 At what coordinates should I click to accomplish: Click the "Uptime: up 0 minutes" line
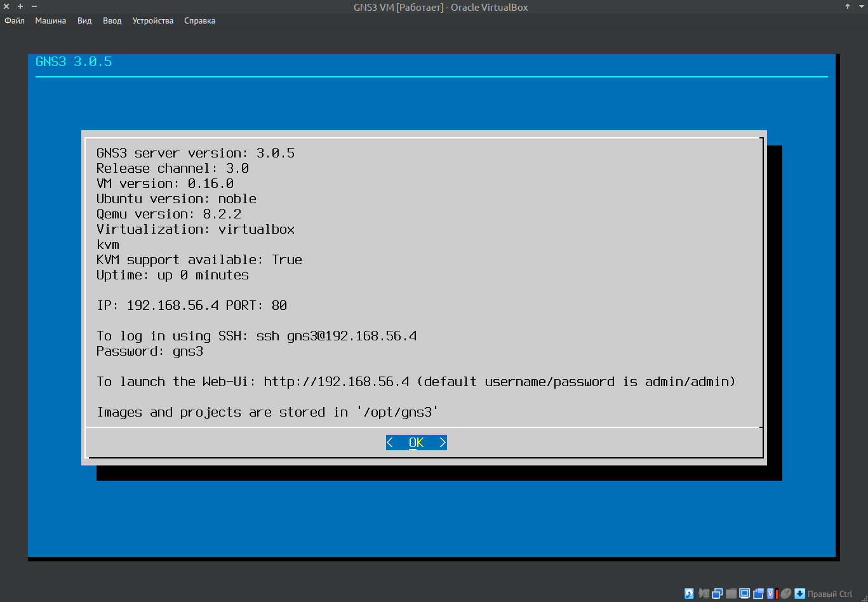(173, 275)
